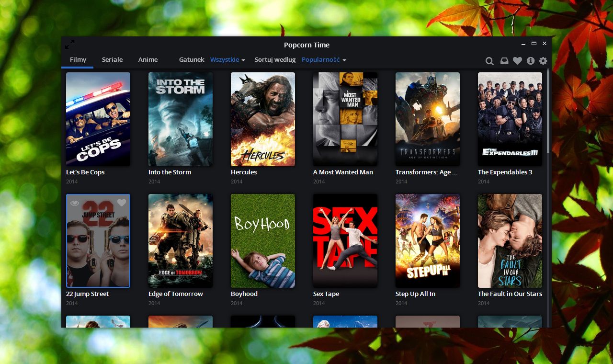Image resolution: width=613 pixels, height=364 pixels.
Task: Open Edge of Tomorrow poster
Action: (181, 241)
